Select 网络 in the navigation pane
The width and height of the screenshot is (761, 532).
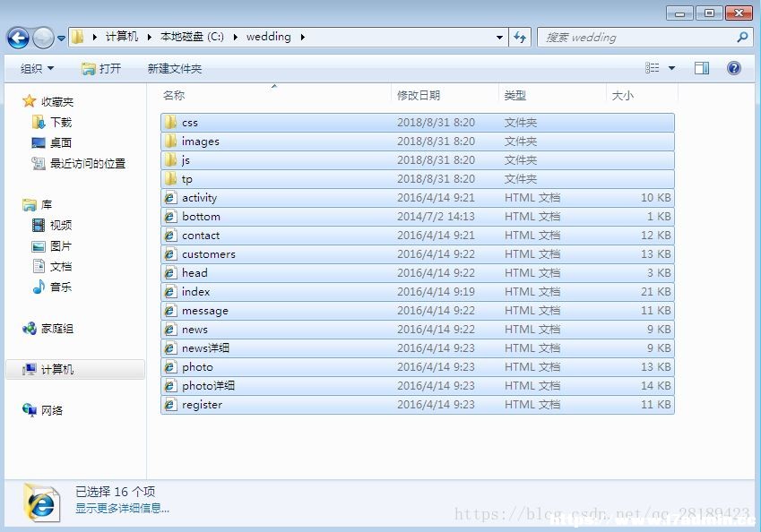51,410
